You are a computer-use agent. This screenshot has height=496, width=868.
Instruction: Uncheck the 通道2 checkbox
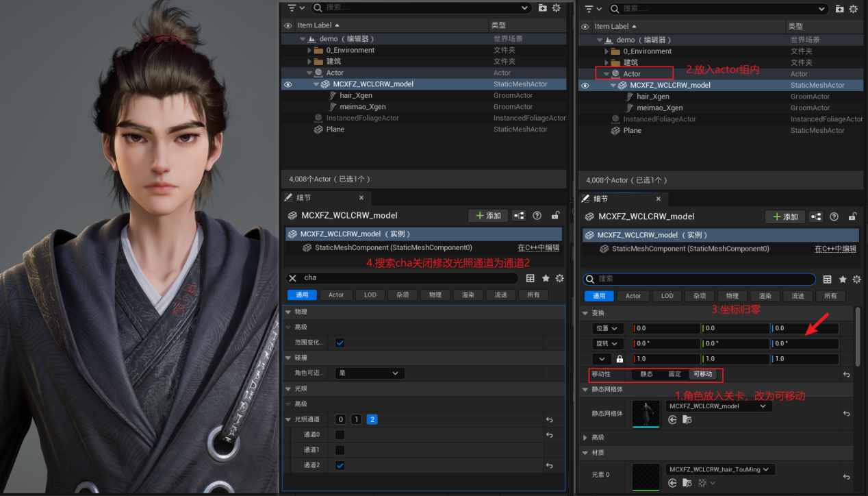point(340,465)
